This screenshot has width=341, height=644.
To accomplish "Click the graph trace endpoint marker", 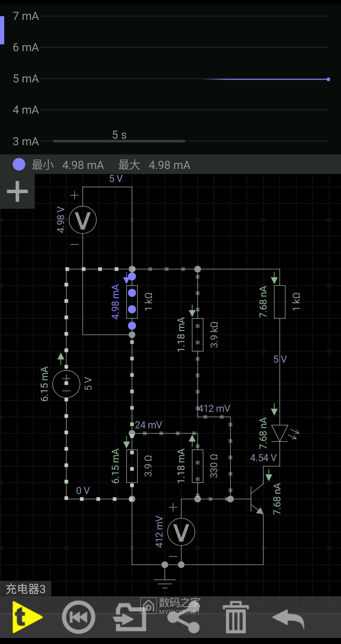I will pos(328,79).
